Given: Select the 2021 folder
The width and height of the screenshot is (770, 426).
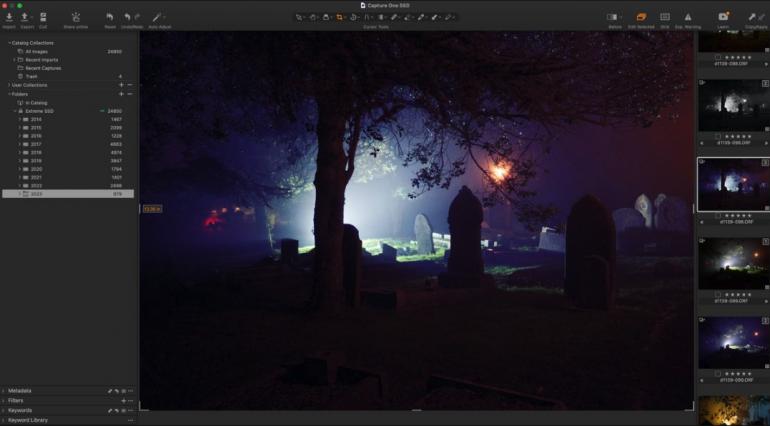Looking at the screenshot, I should 68,177.
